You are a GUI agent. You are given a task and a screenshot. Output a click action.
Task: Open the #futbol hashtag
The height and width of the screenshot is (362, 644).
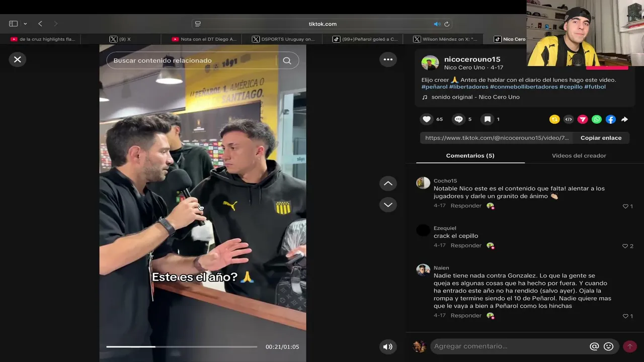click(x=595, y=86)
